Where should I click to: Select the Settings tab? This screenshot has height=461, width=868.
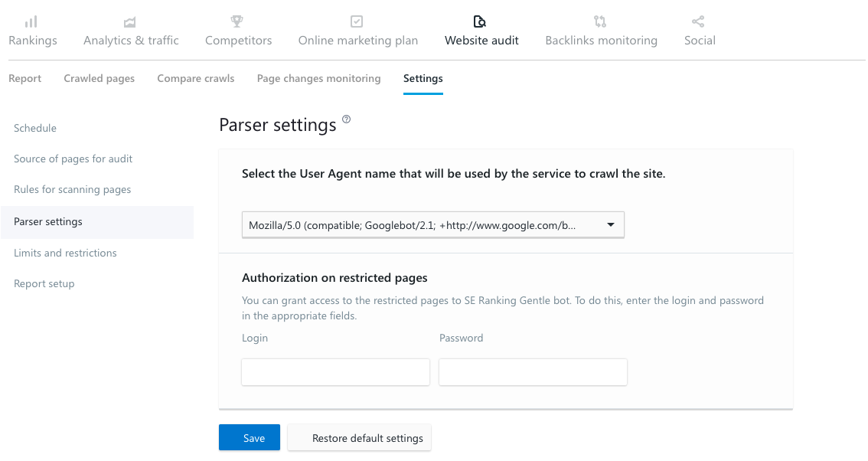click(x=423, y=79)
